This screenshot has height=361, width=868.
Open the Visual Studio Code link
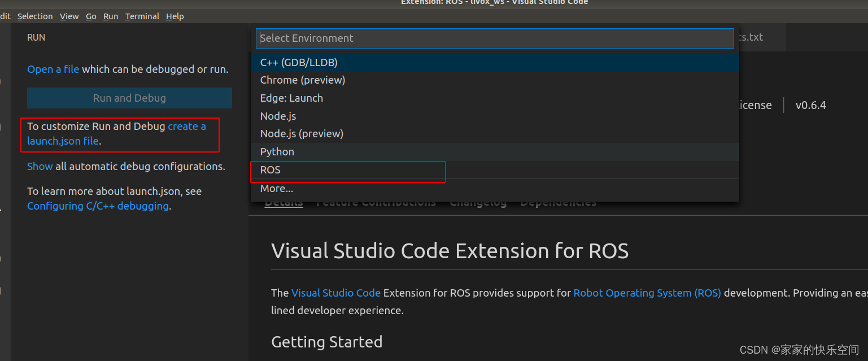point(336,293)
